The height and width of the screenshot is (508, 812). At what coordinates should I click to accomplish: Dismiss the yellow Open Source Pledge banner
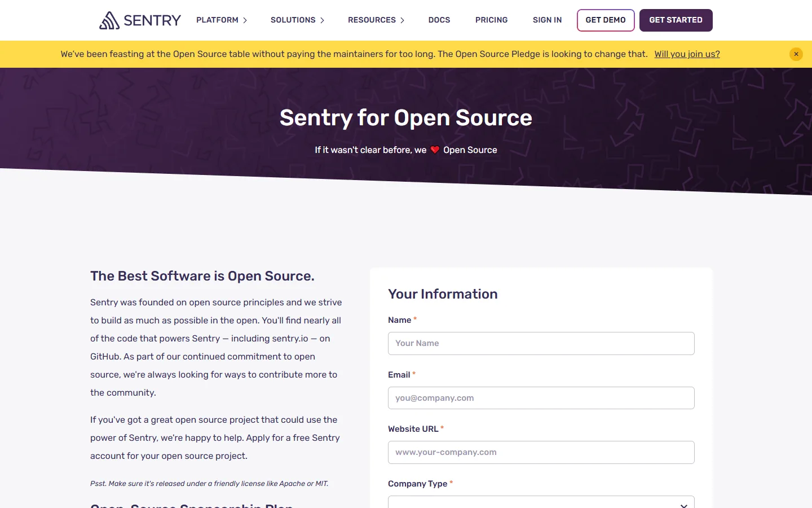click(796, 54)
